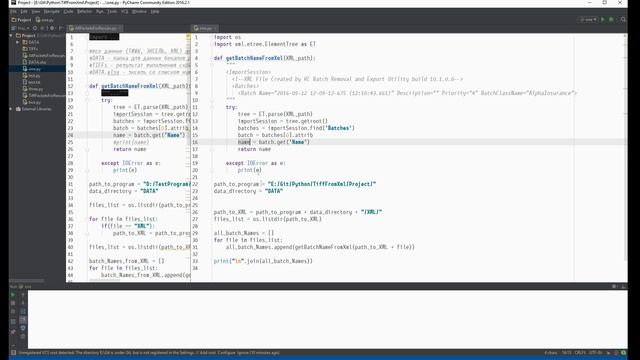
Task: Change CRLF line separator in status bar
Action: [x=580, y=353]
